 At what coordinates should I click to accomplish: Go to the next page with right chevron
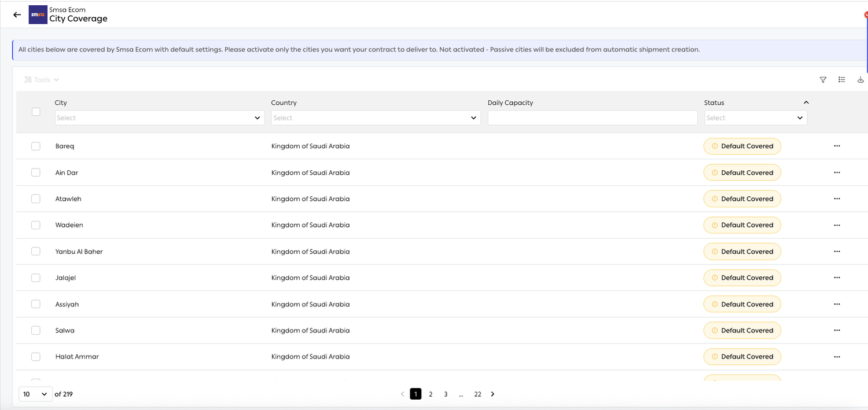(492, 394)
